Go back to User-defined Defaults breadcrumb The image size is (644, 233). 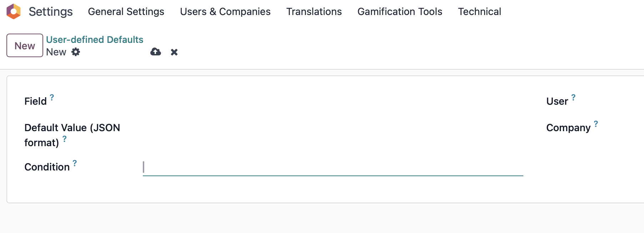[x=95, y=39]
